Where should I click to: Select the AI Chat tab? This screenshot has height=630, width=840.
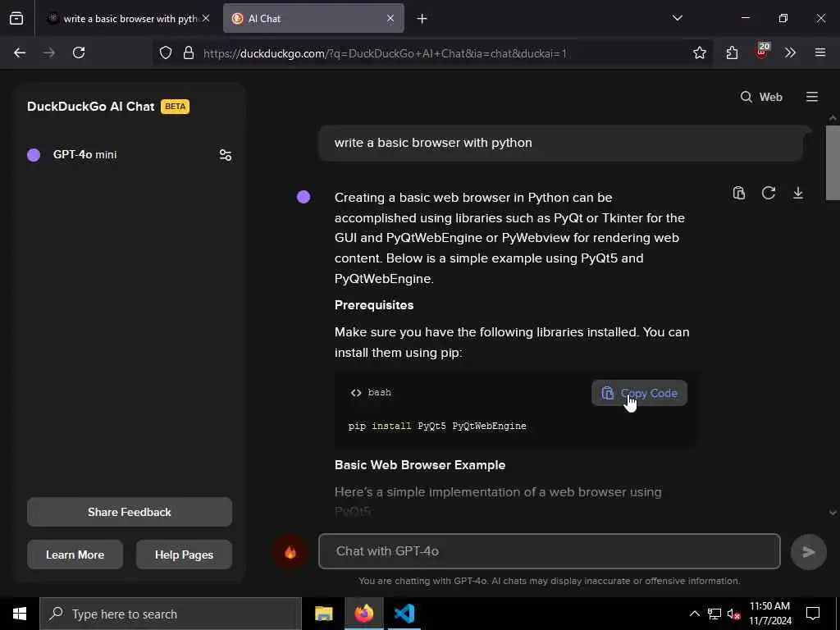[313, 19]
